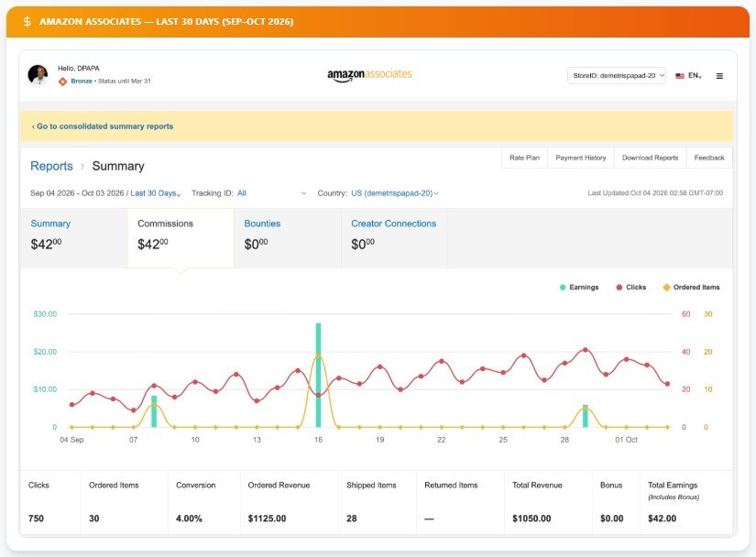Image resolution: width=756 pixels, height=557 pixels.
Task: Click the Bronze tier badge icon
Action: click(62, 82)
